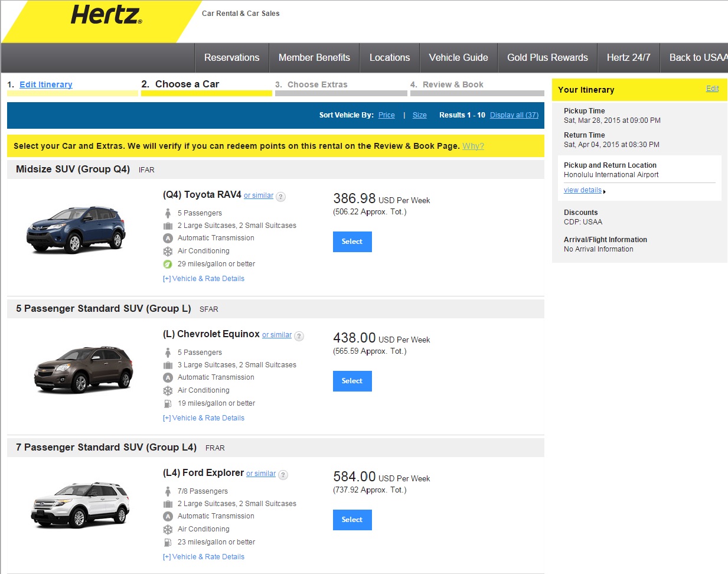Click the Why? link in yellow notice

click(x=473, y=146)
